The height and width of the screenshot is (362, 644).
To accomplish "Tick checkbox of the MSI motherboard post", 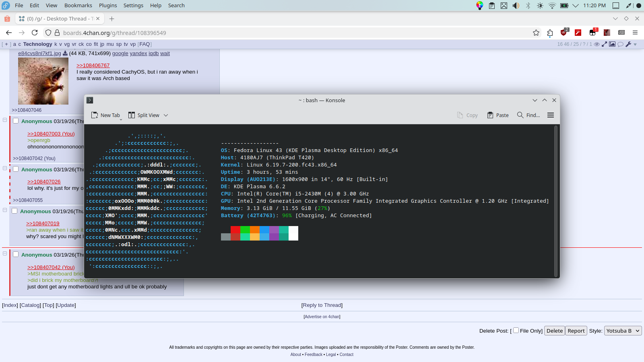I will [x=16, y=254].
